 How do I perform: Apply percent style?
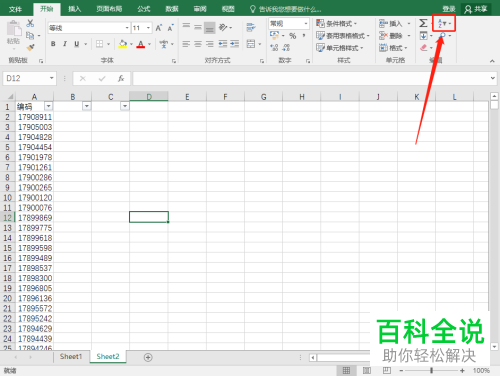(293, 36)
